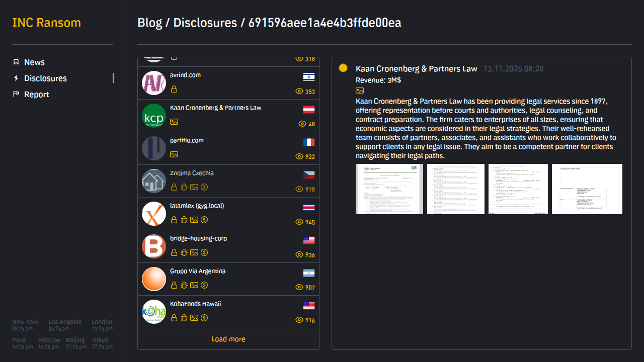Click the bug icon under Znojma Czechia

click(x=184, y=187)
